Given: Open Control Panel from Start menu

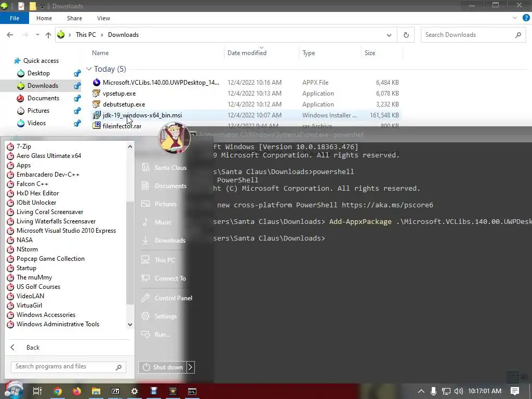Looking at the screenshot, I should point(167,298).
